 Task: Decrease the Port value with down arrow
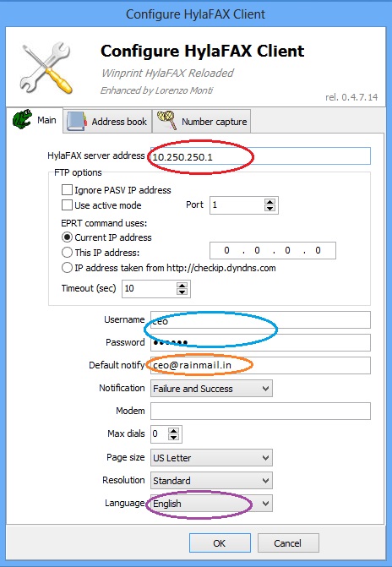click(x=269, y=208)
